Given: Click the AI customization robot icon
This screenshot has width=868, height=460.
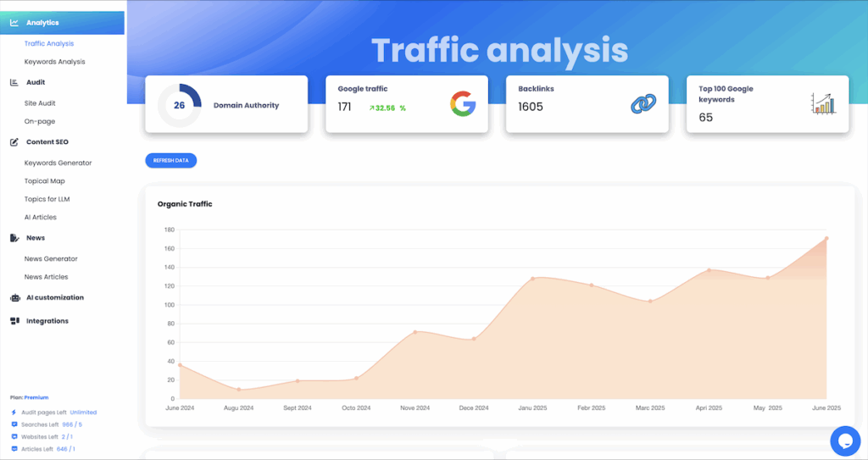Looking at the screenshot, I should pos(15,298).
